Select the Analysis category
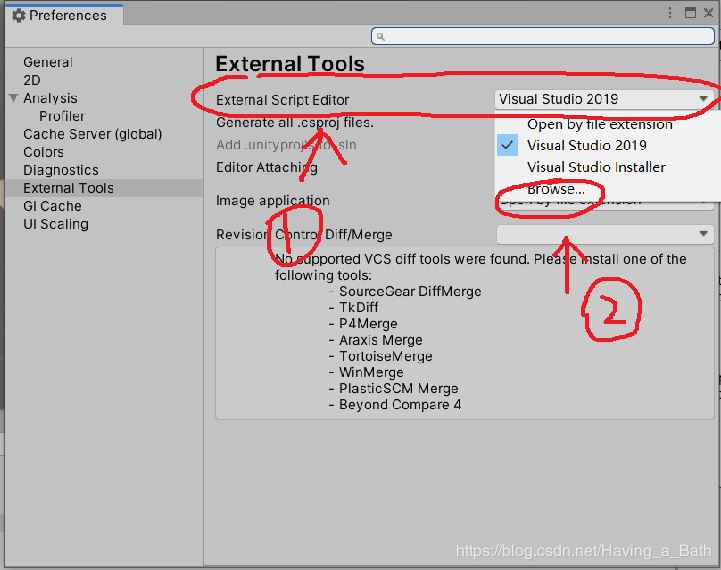Viewport: 721px width, 570px height. 50,98
